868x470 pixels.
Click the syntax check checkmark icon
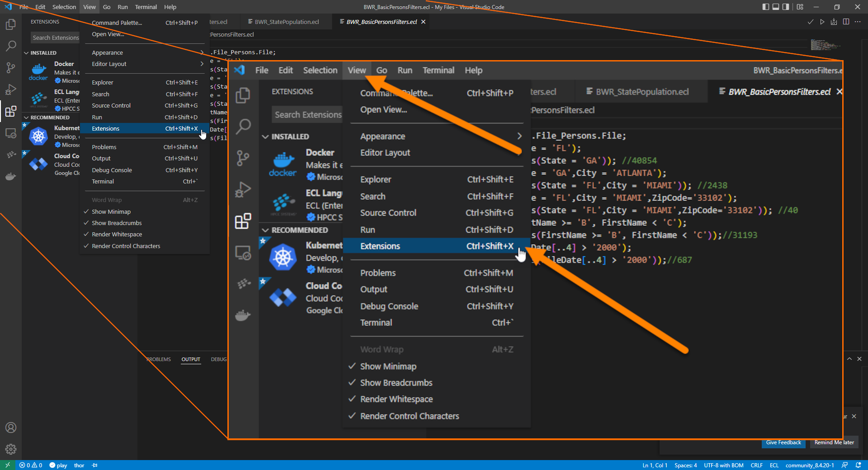click(811, 22)
